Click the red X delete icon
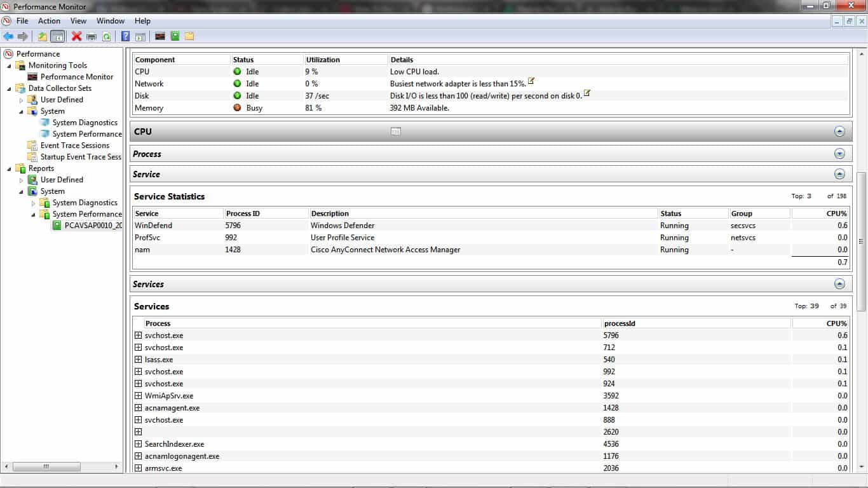This screenshot has height=488, width=868. click(x=75, y=36)
